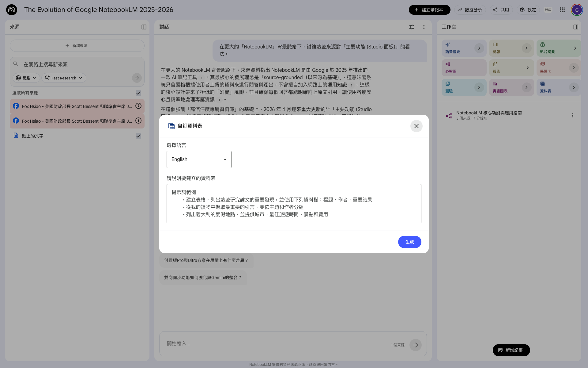Click the 共用 share button
Viewport: 588px width, 368px height.
501,10
